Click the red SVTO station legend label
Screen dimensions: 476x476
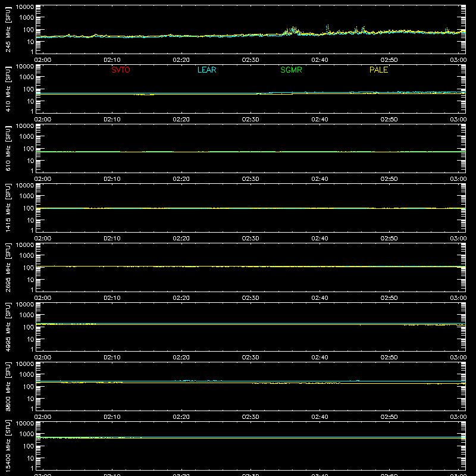pos(121,70)
